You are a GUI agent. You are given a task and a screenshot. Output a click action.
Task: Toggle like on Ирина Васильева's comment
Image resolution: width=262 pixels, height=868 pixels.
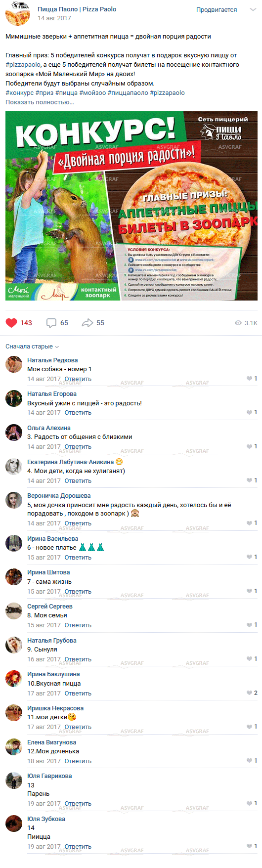[x=250, y=557]
